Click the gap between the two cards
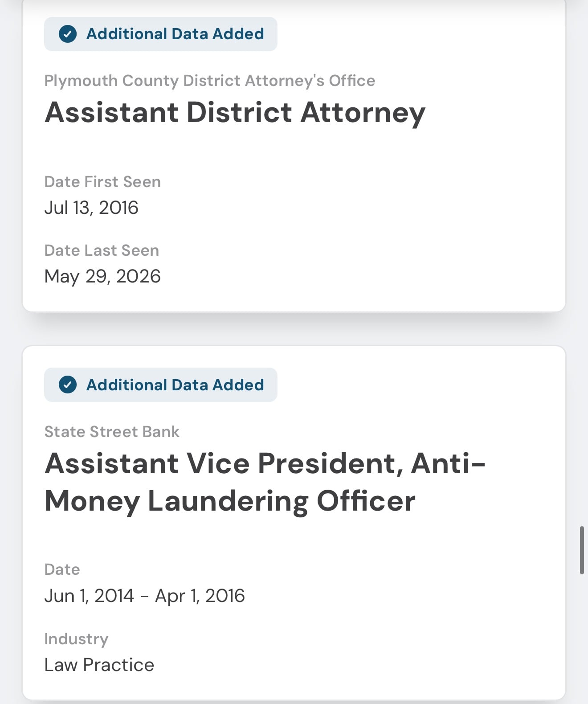This screenshot has height=704, width=588. click(x=294, y=329)
